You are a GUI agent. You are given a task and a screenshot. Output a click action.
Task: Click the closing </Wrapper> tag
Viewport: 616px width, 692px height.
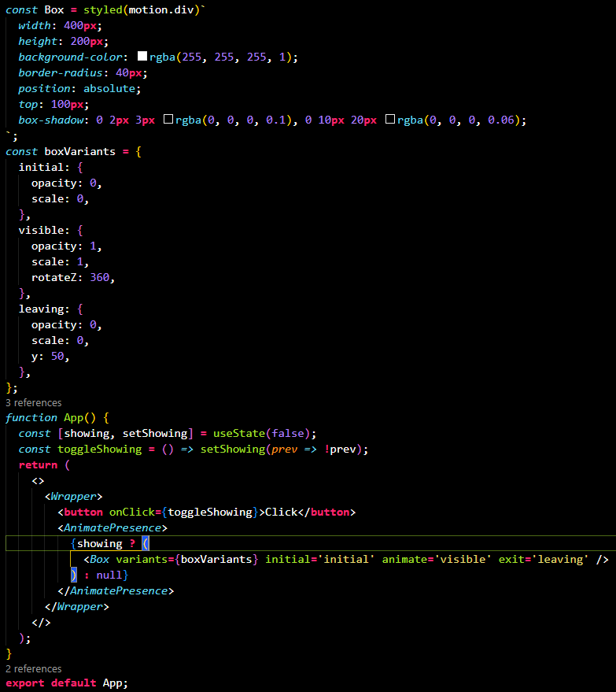pos(77,607)
